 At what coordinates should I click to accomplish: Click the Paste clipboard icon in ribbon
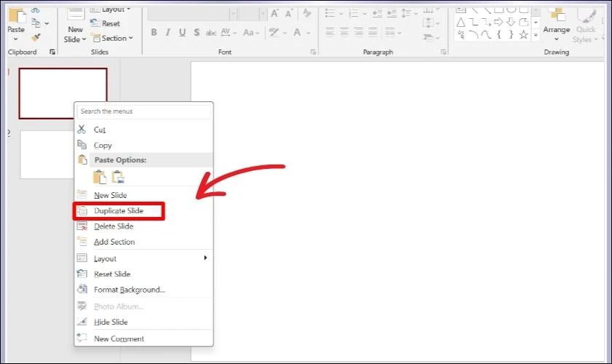click(x=17, y=15)
